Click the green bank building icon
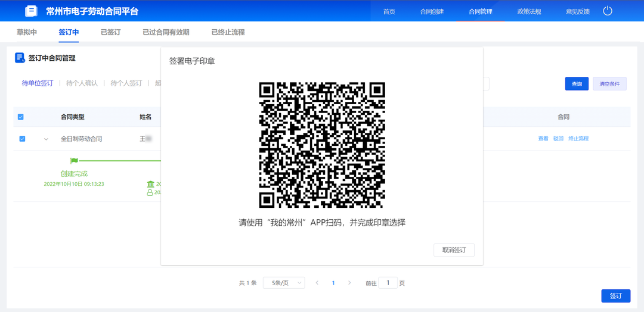The width and height of the screenshot is (644, 312). pos(151,184)
